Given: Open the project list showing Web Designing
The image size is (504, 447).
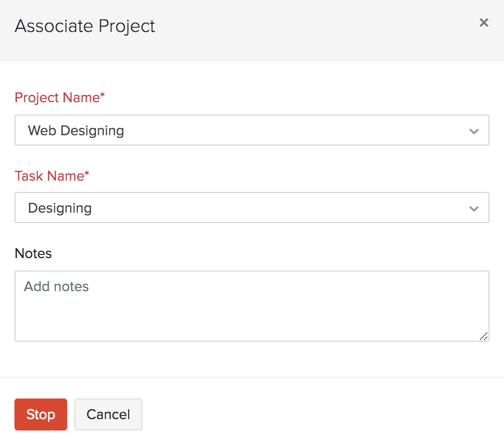Looking at the screenshot, I should click(252, 130).
